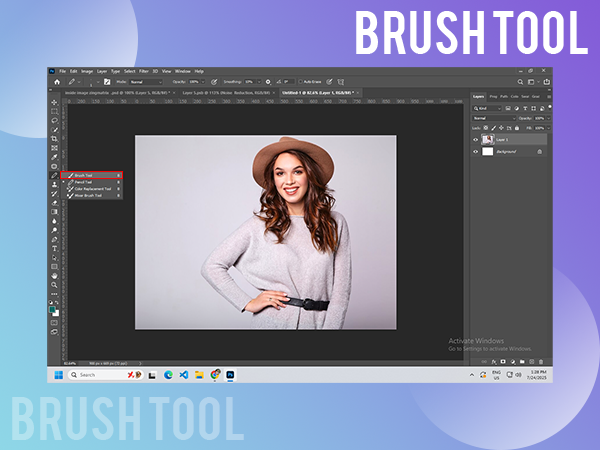600x450 pixels.
Task: Open the Image menu
Action: [x=87, y=71]
